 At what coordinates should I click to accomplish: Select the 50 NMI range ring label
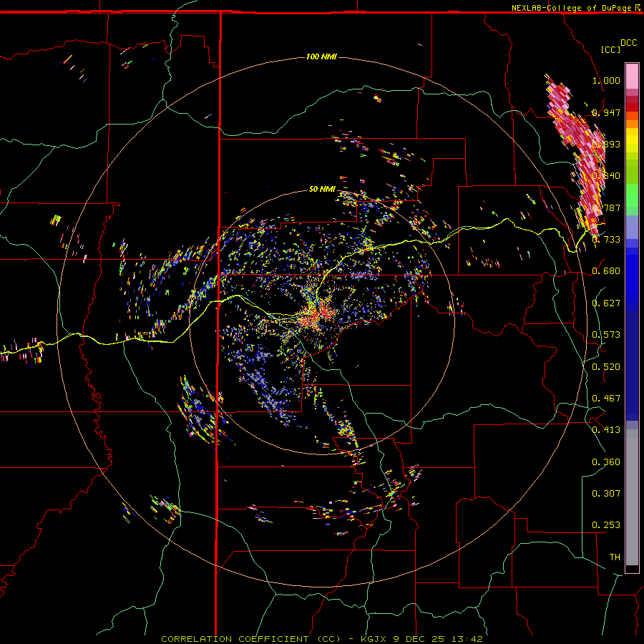pos(322,189)
